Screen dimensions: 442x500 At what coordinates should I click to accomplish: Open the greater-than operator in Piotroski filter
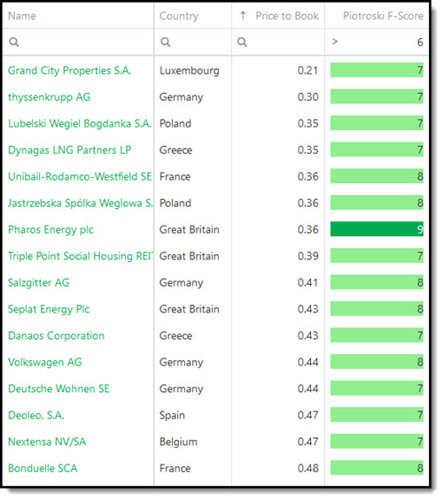[335, 42]
